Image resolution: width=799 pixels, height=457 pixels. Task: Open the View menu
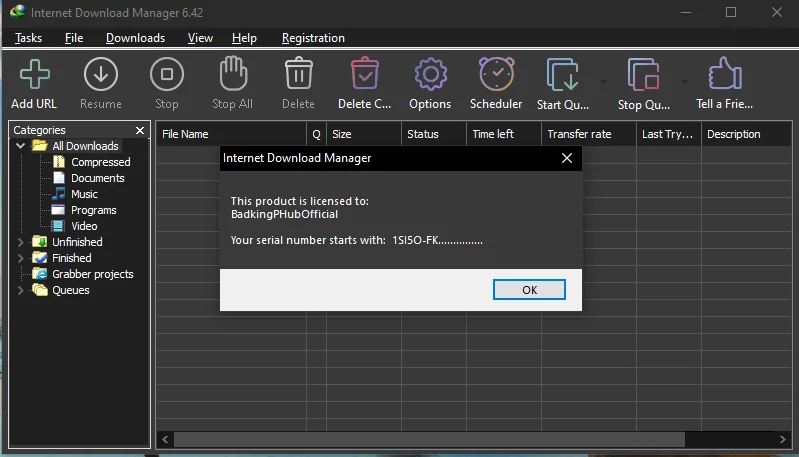tap(200, 38)
